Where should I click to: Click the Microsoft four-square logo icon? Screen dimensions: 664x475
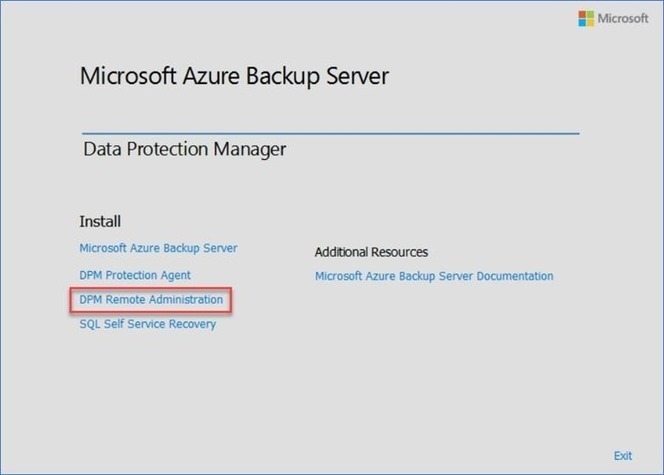(586, 19)
